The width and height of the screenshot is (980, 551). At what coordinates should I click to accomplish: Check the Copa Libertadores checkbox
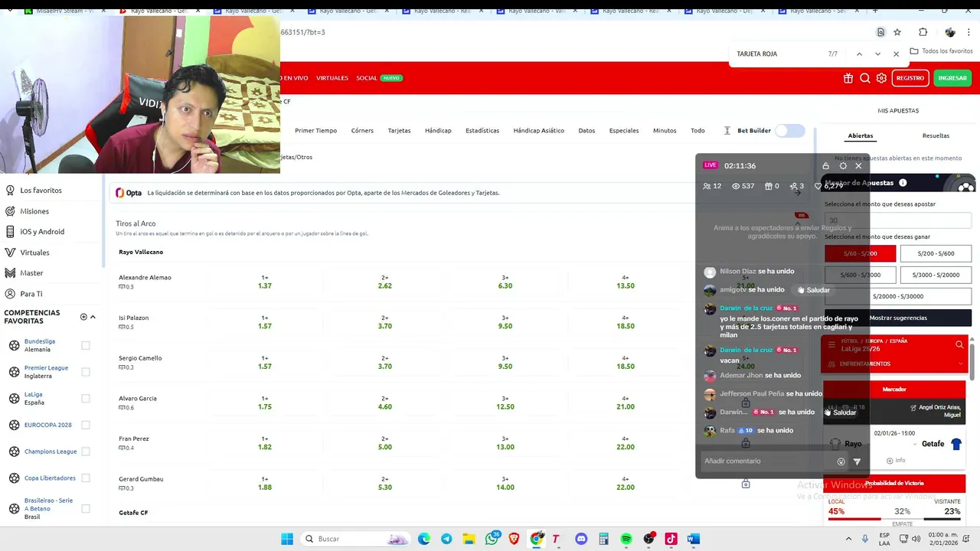click(86, 478)
